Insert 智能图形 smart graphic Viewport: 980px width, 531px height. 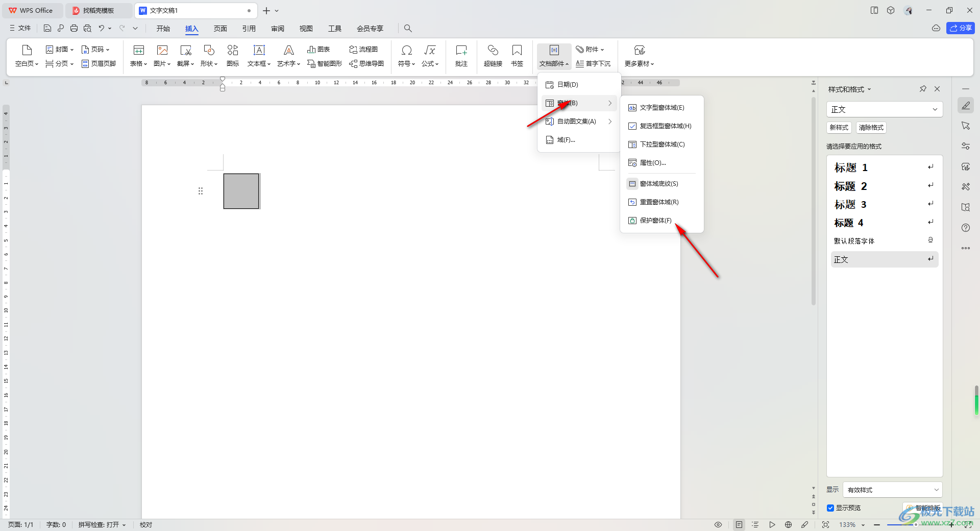coord(325,64)
